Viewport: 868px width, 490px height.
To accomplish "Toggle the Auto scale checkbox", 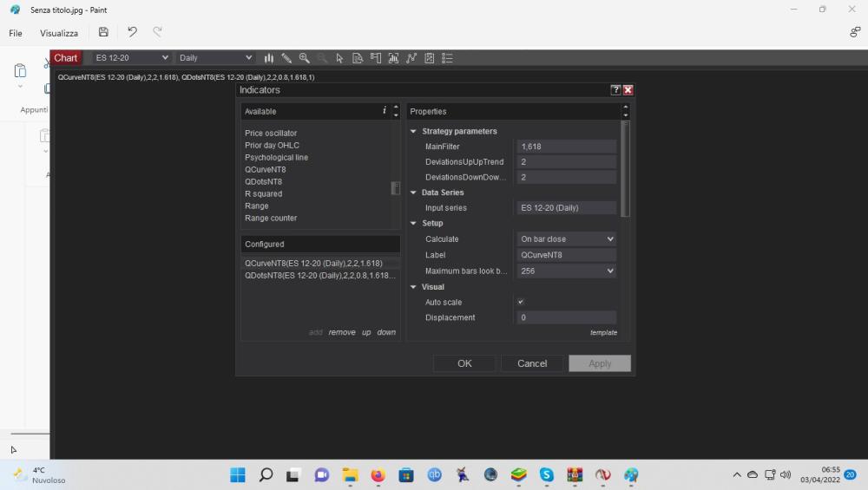I will [521, 302].
